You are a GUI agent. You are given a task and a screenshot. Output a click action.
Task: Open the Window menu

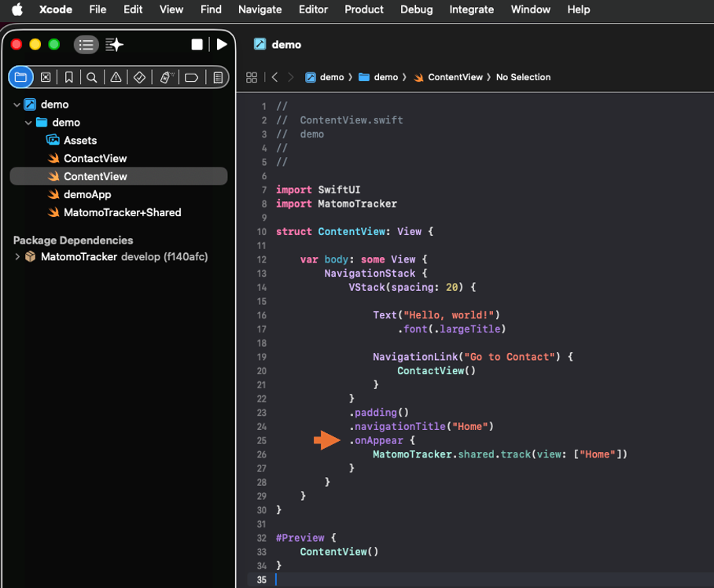click(531, 9)
